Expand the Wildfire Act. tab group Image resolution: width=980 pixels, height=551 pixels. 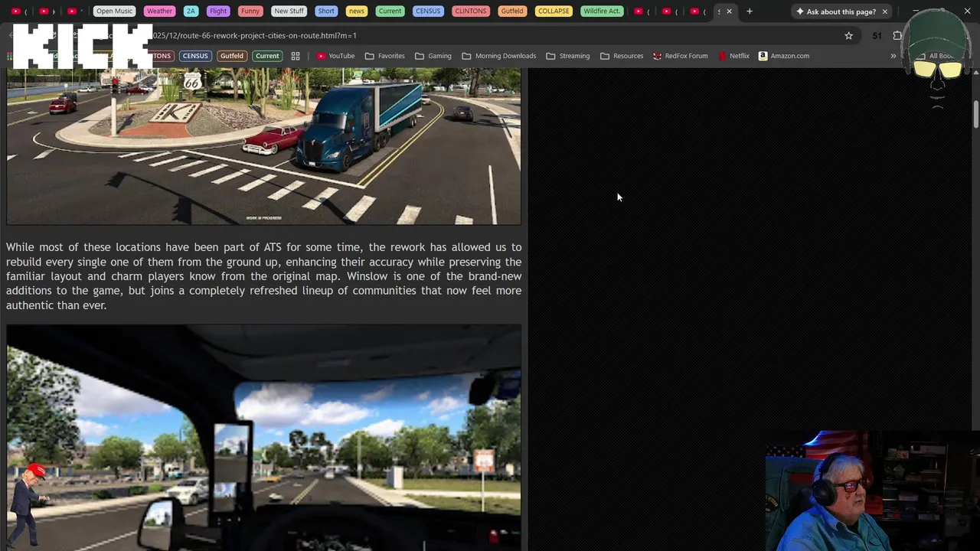pyautogui.click(x=602, y=11)
